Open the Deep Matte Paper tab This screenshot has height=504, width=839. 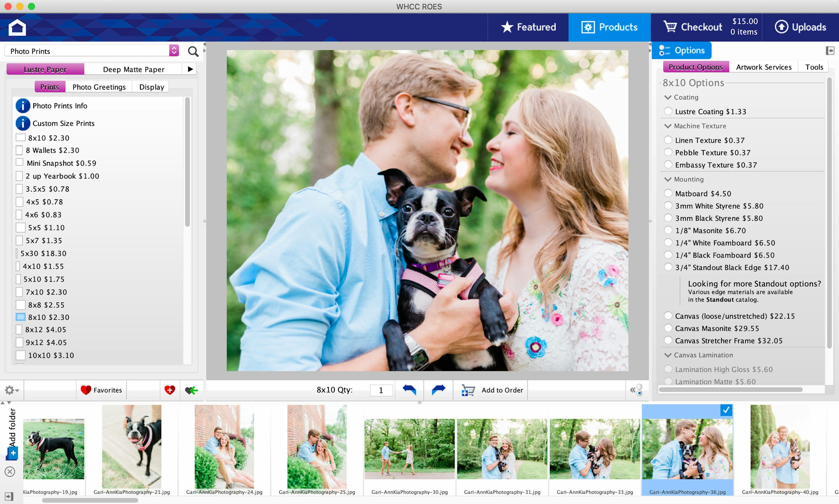(x=133, y=69)
